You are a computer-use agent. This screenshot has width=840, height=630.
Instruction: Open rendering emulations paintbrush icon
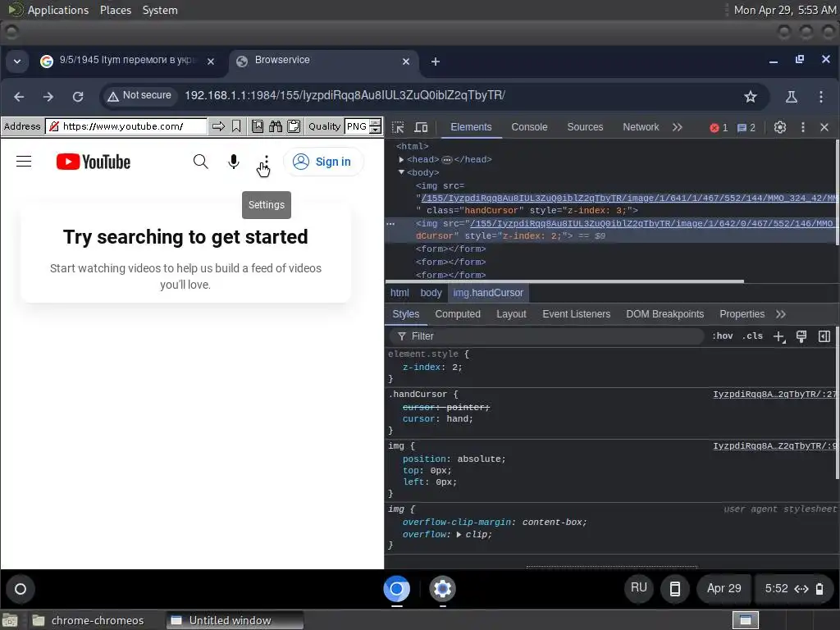click(801, 336)
